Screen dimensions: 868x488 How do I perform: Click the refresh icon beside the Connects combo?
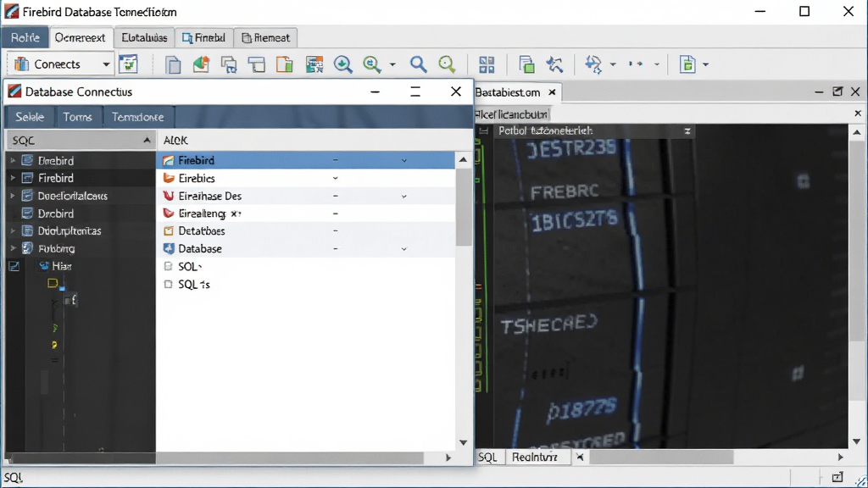(x=129, y=64)
